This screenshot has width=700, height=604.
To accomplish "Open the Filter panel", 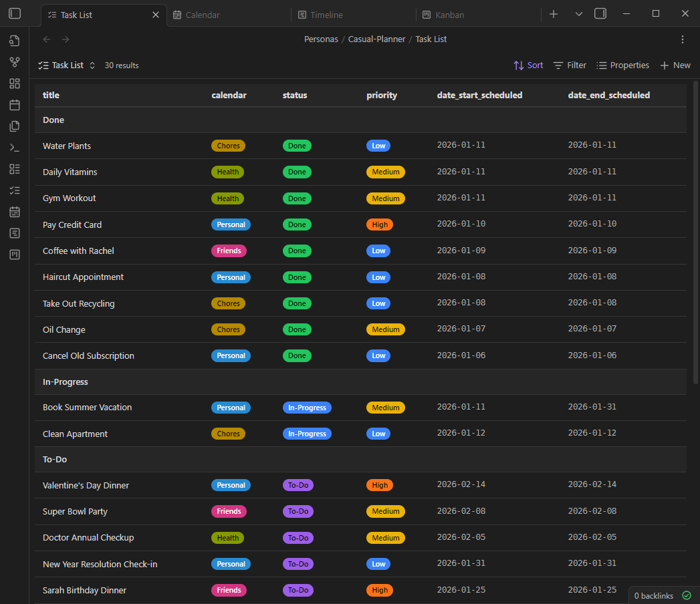I will point(570,65).
